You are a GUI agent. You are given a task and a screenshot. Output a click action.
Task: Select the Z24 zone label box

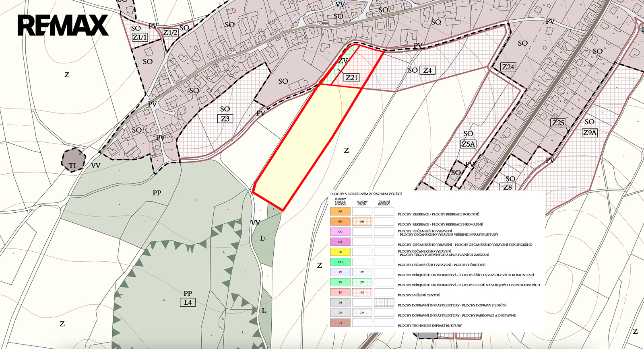[x=508, y=67]
